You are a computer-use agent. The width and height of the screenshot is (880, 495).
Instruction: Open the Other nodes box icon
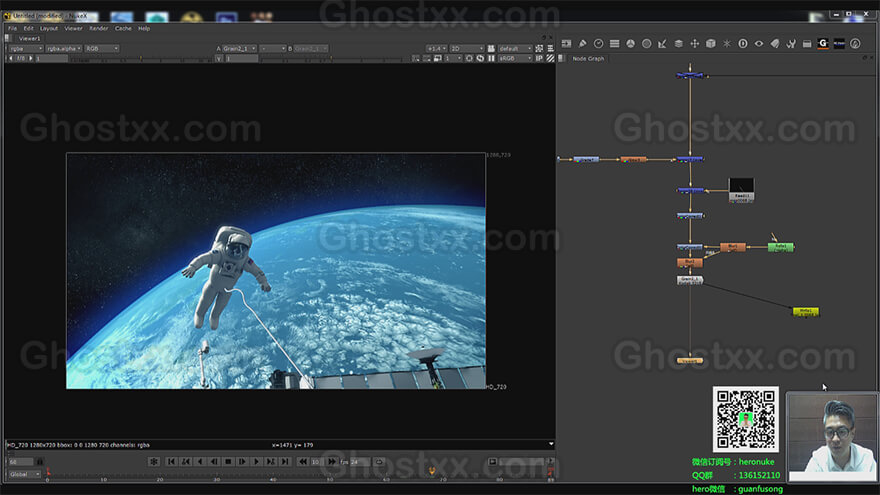[x=807, y=44]
